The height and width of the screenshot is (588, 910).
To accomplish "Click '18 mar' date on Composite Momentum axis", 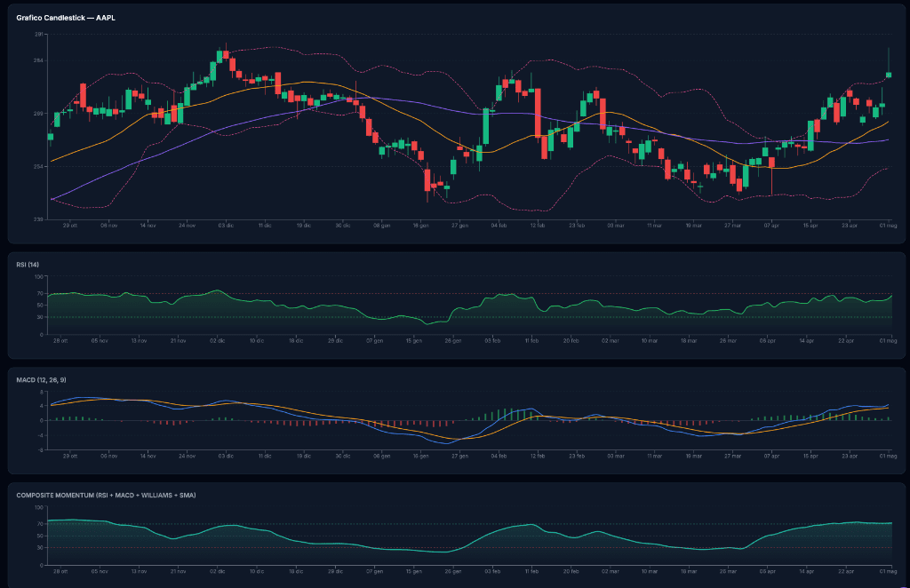I will click(689, 572).
